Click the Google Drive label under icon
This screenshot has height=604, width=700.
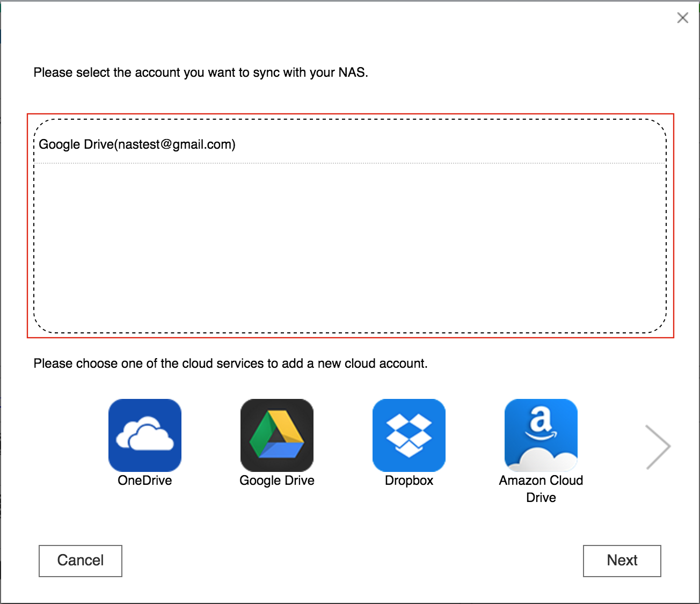[x=277, y=481]
